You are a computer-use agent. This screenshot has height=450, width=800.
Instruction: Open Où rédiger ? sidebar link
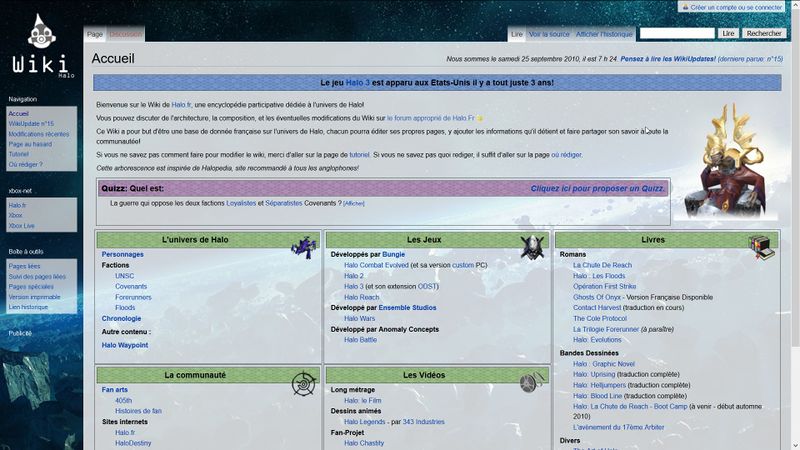(x=26, y=164)
